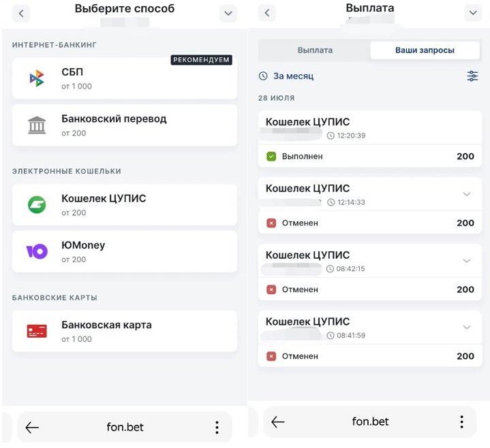Tap browser back arrow in left fon.bet bar
The width and height of the screenshot is (490, 448).
click(32, 427)
